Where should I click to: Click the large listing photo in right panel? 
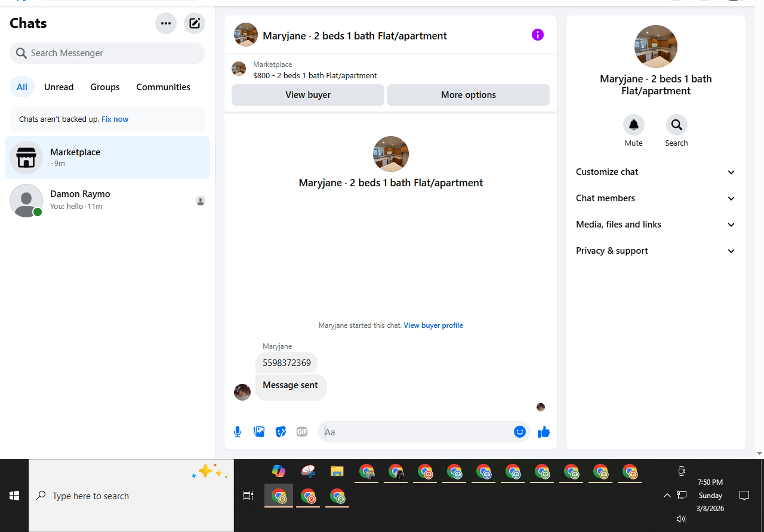pos(656,47)
